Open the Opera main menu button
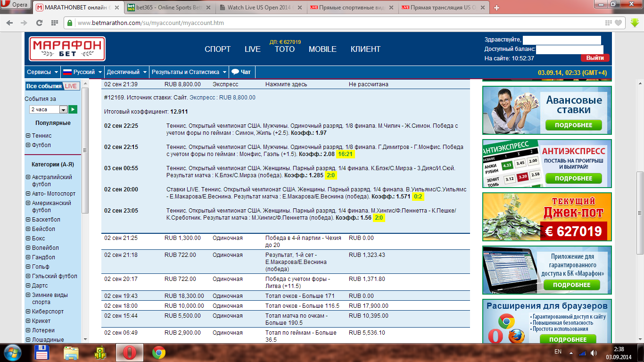 coord(15,5)
